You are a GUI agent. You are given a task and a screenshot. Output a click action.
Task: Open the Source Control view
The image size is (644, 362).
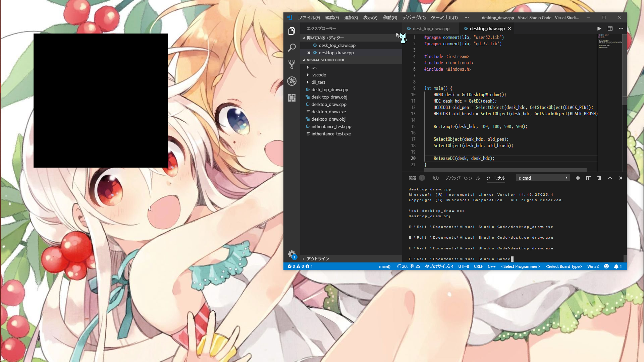(291, 64)
